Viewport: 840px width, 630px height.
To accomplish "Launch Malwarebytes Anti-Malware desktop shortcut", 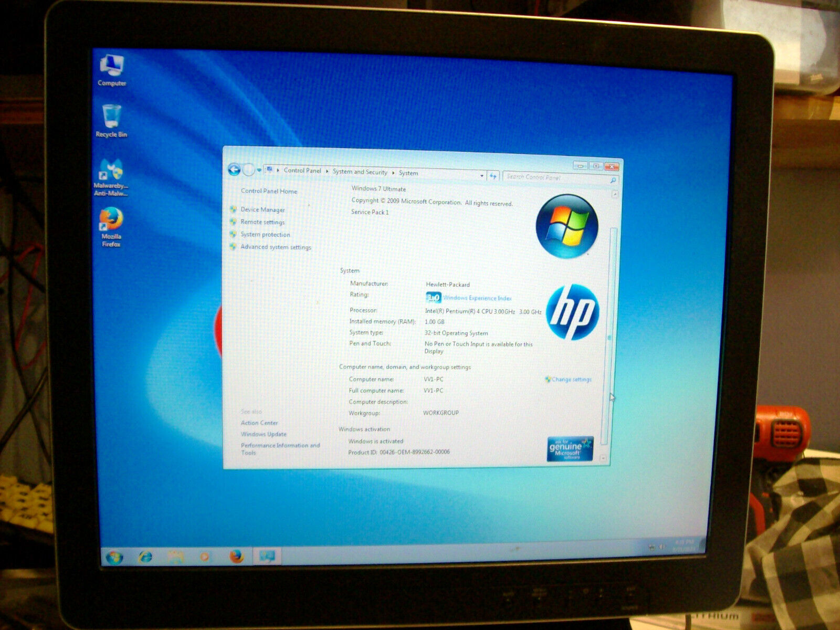I will click(111, 177).
